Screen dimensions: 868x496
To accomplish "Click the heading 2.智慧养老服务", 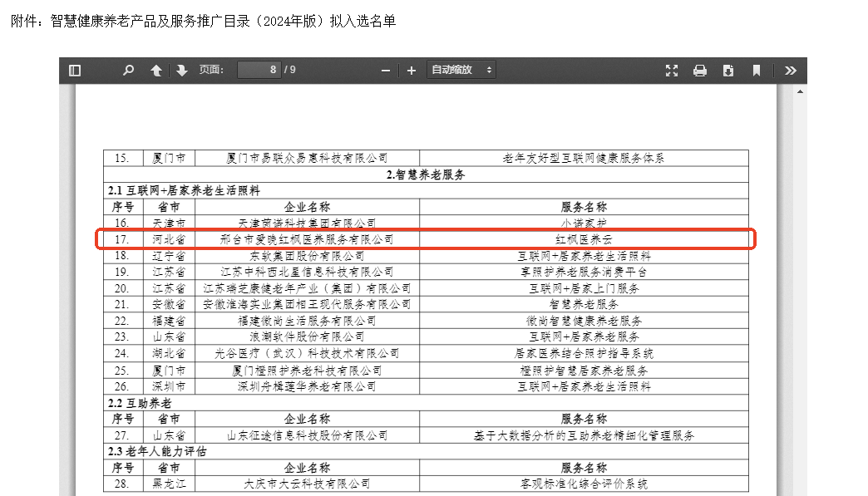I will click(x=426, y=174).
